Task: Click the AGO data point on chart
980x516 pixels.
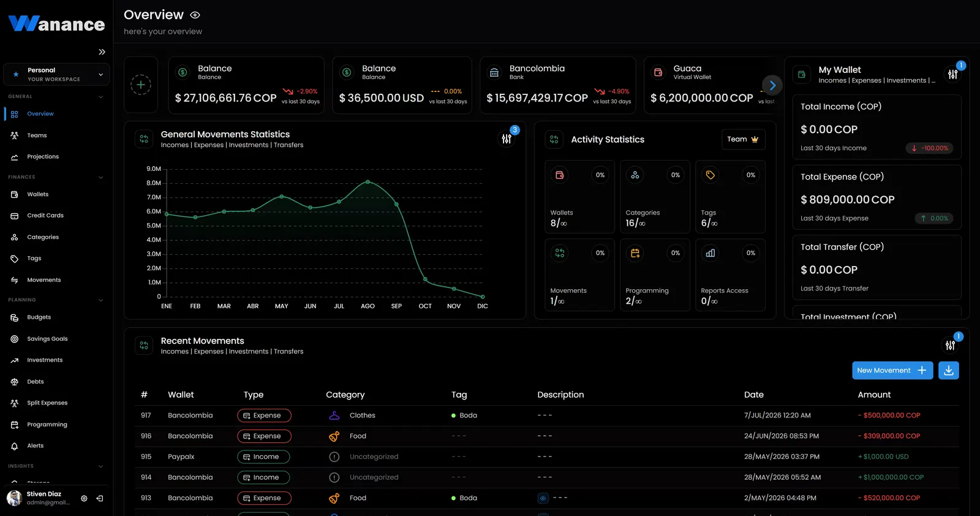Action: click(367, 182)
